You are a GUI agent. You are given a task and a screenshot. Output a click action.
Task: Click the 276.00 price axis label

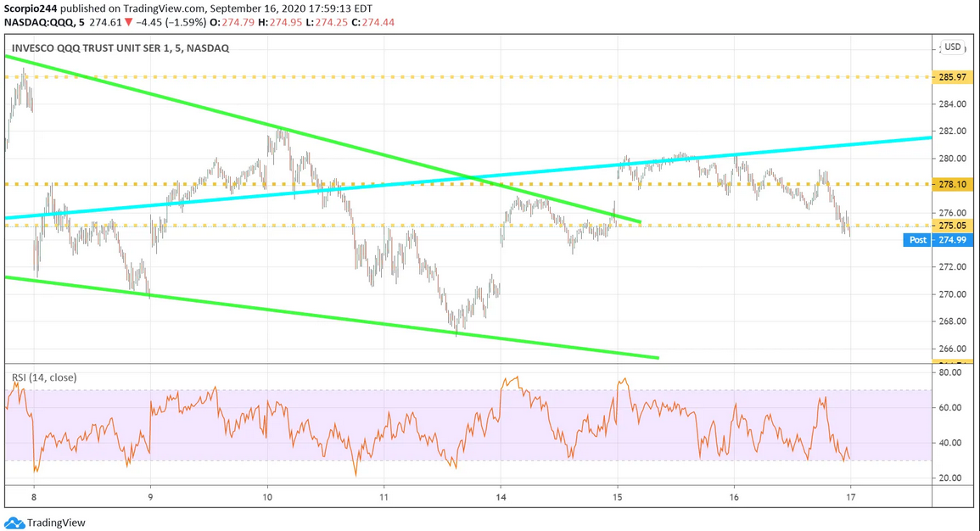952,213
